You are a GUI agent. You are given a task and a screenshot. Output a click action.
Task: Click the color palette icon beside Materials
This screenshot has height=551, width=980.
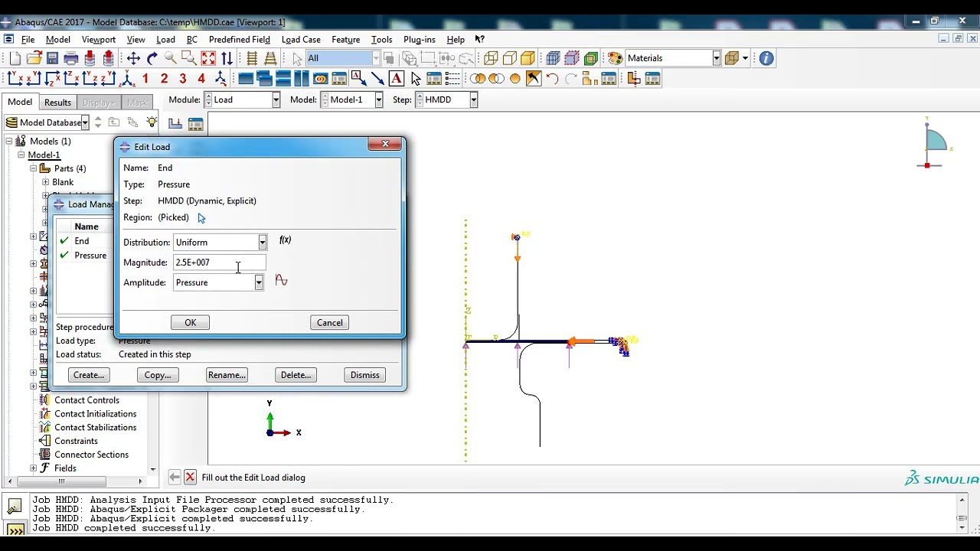pyautogui.click(x=615, y=58)
